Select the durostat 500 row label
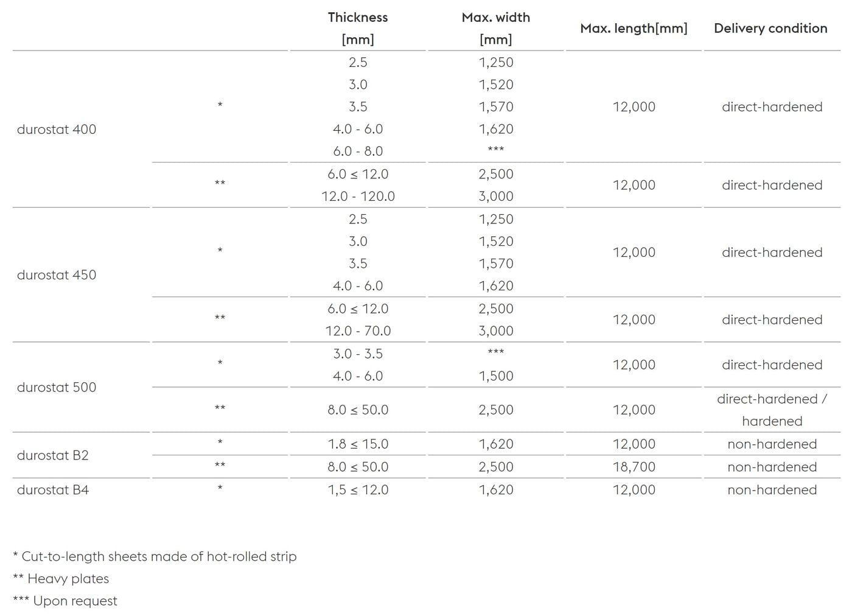This screenshot has width=852, height=616. coord(57,387)
